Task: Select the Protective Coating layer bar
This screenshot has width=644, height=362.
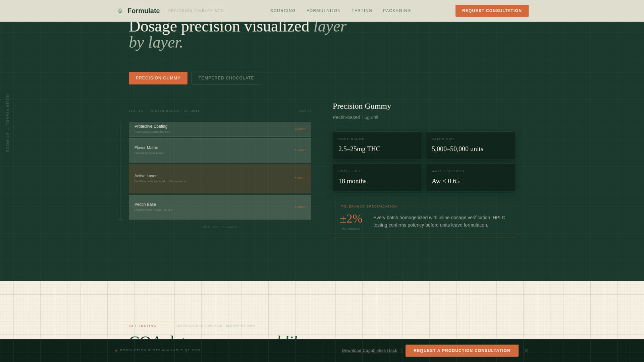Action: coord(220,129)
